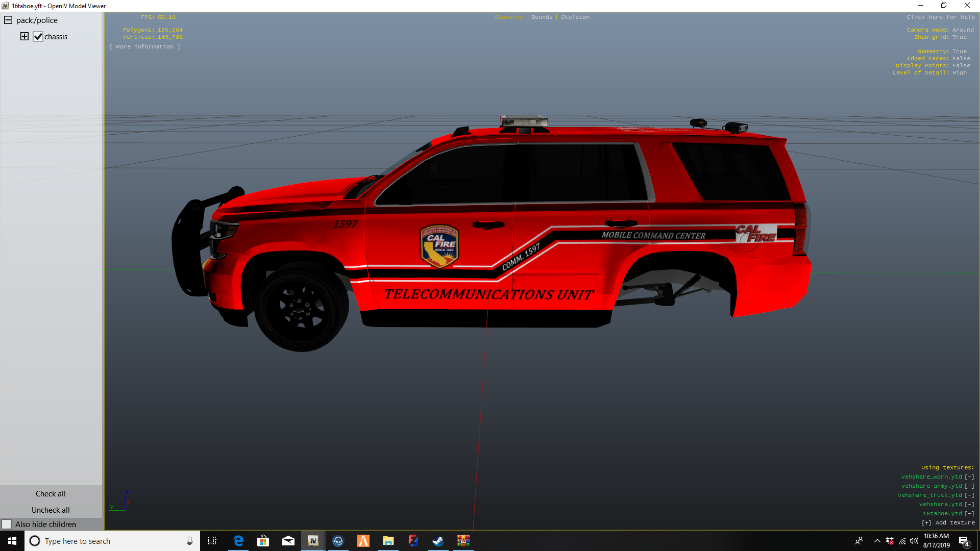This screenshot has height=551, width=980.
Task: Switch to Skeleton view tab
Action: pyautogui.click(x=575, y=17)
